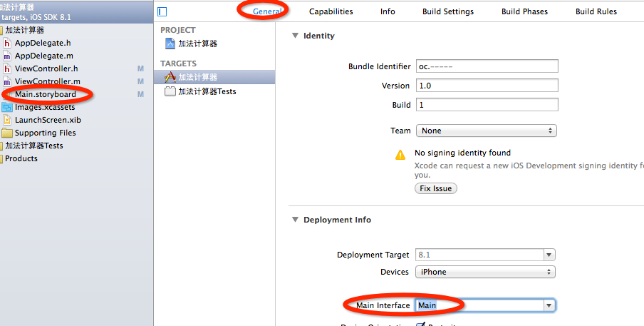Click the app target icon under TARGETS

[170, 77]
